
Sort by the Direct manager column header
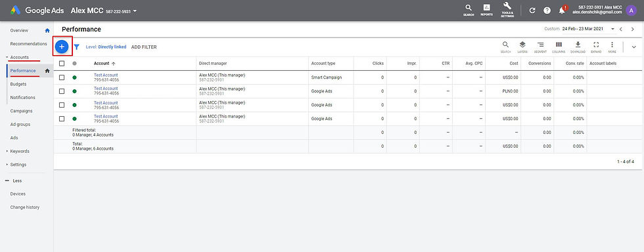(x=213, y=64)
